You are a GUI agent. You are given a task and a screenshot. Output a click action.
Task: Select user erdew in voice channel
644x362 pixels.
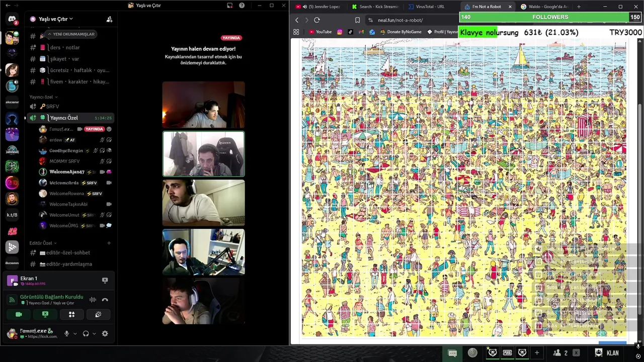75,140
